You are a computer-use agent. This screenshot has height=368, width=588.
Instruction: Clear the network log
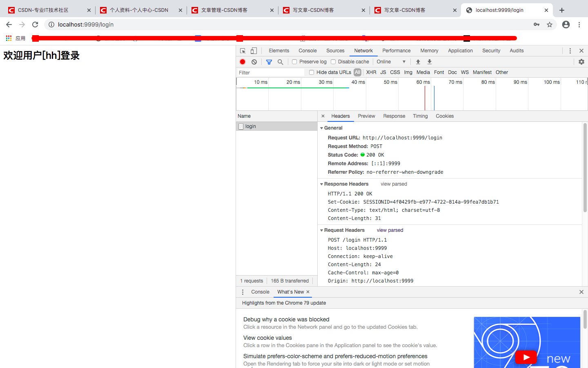pyautogui.click(x=254, y=62)
